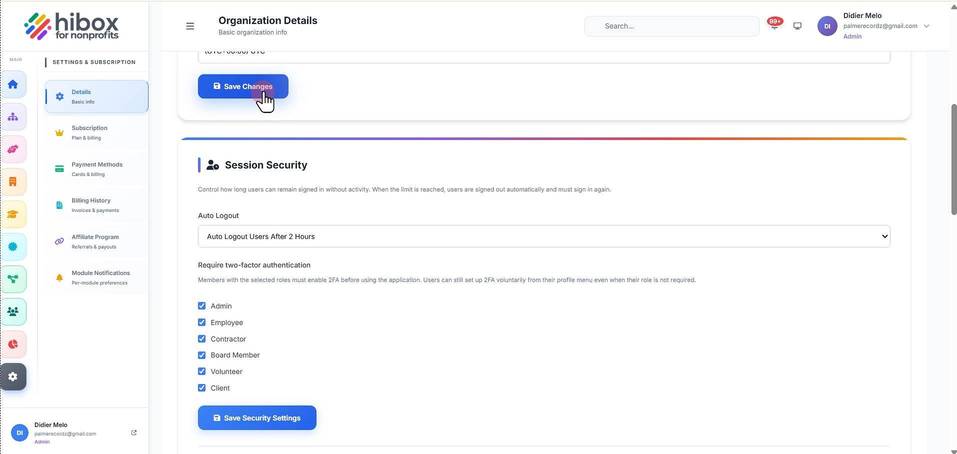The image size is (957, 454).
Task: Click the monitor display icon in header
Action: coord(797,26)
